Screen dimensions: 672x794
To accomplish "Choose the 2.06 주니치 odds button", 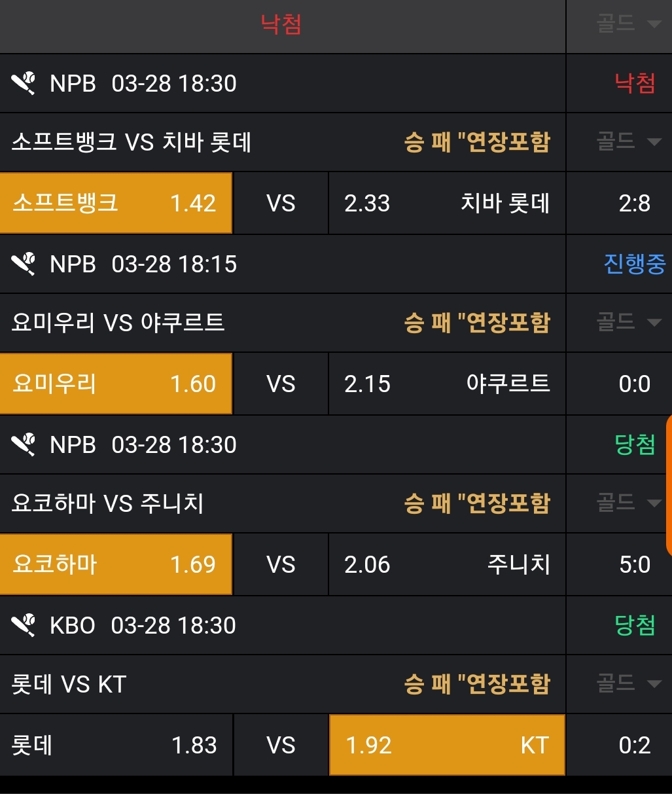I will coord(446,564).
